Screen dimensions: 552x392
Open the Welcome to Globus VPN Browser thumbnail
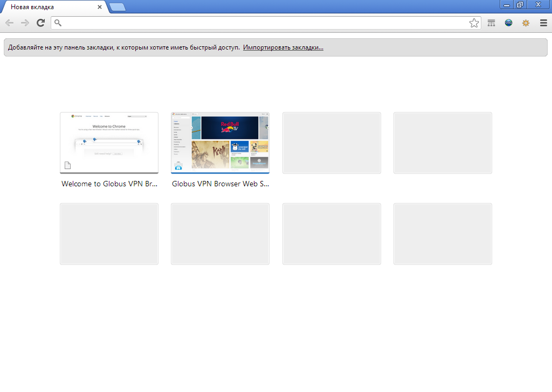tap(109, 143)
